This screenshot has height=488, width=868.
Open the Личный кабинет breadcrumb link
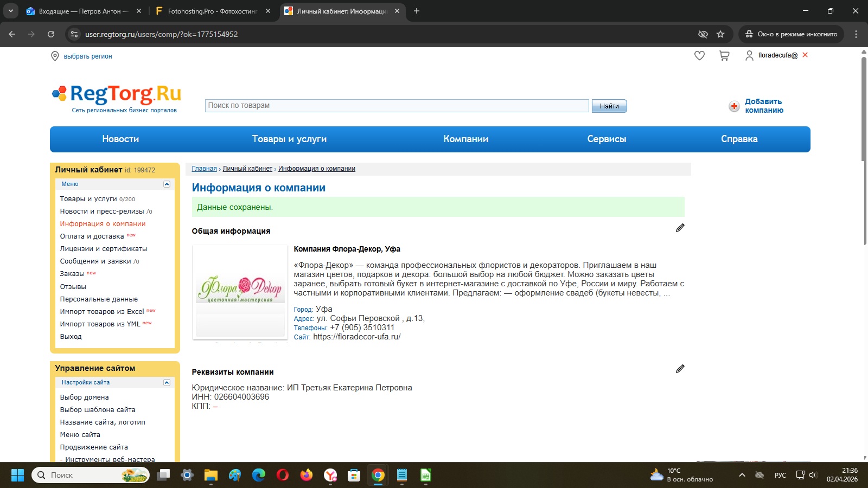coord(247,169)
